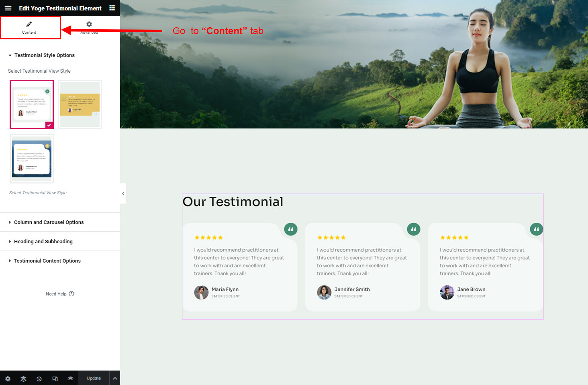Open the widgets grid panel icon
The width and height of the screenshot is (588, 385).
pos(112,8)
